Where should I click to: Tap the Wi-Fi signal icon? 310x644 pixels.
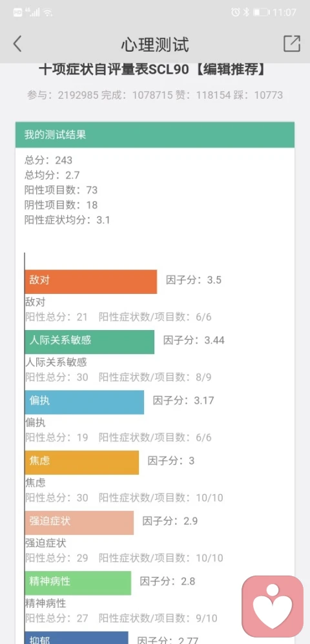click(48, 12)
